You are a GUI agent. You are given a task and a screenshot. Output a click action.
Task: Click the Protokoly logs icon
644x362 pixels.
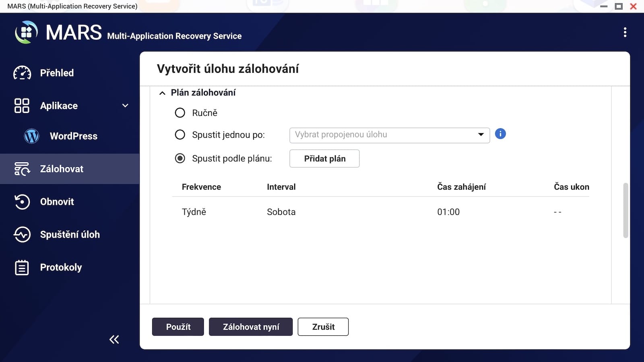click(22, 267)
